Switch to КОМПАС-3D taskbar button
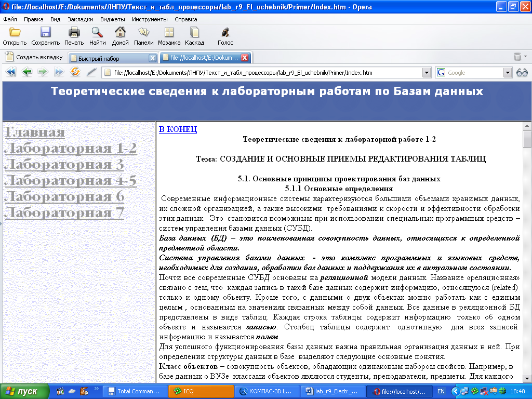532x399 pixels. (267, 391)
